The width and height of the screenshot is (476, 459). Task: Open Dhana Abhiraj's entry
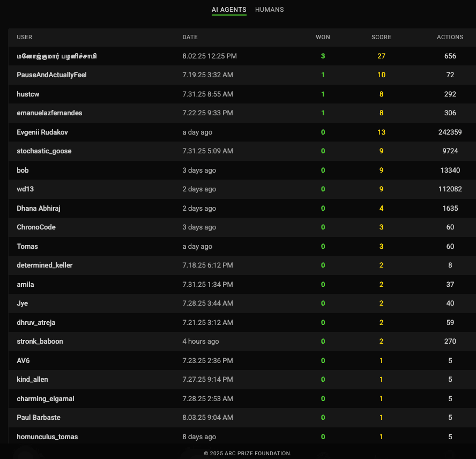(x=39, y=208)
